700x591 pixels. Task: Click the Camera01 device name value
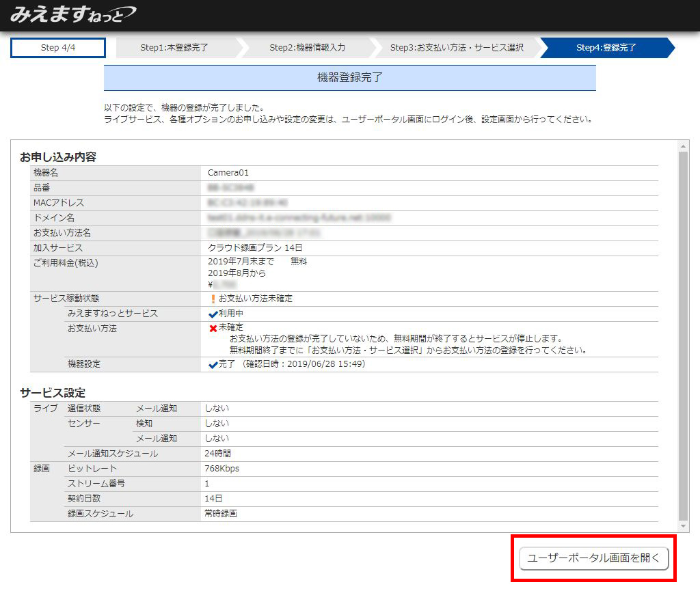(228, 173)
